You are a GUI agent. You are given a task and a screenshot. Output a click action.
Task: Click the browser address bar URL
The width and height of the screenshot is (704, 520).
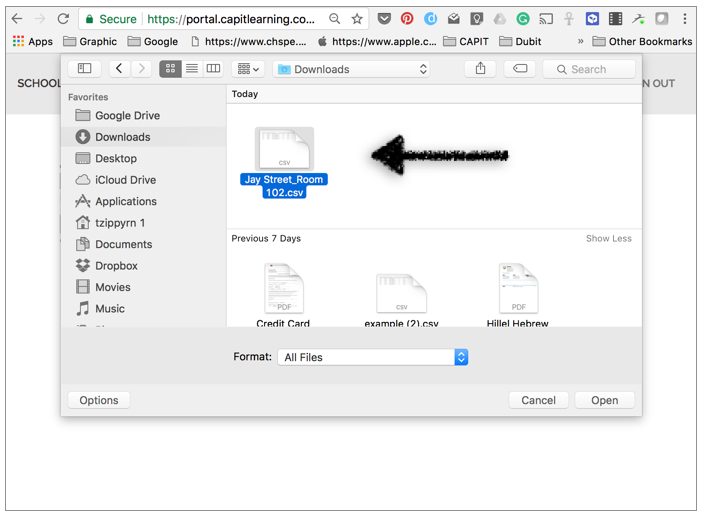tap(231, 19)
